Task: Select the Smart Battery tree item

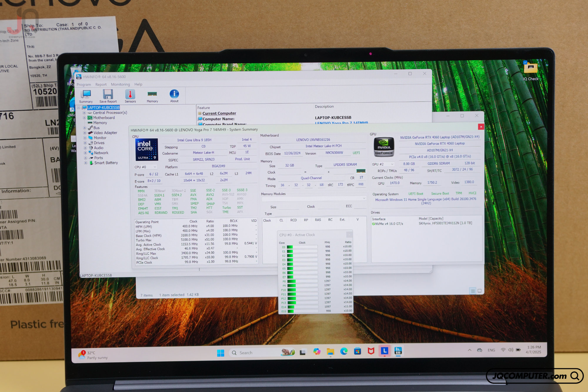Action: click(106, 163)
